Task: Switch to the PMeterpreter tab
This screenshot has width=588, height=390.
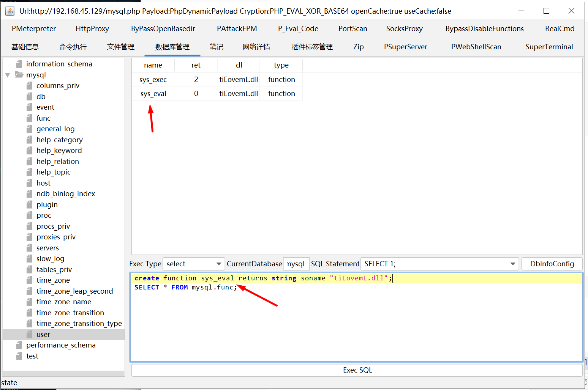Action: click(34, 28)
